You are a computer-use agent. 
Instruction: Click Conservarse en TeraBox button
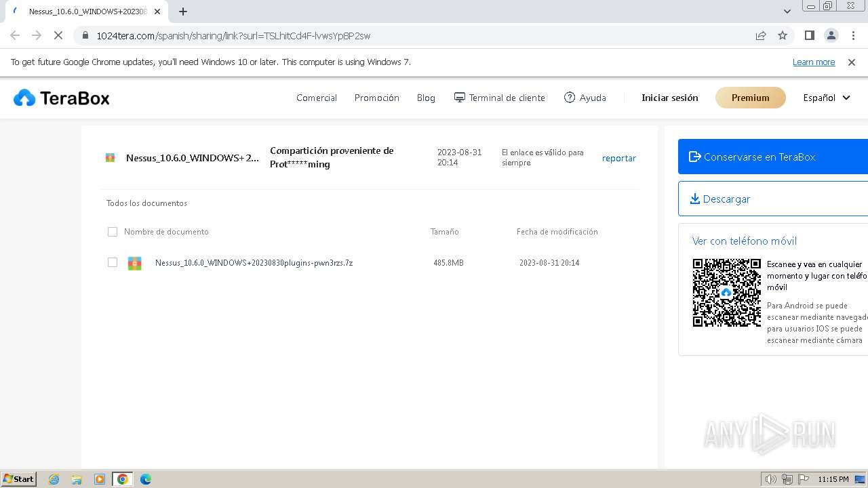pyautogui.click(x=773, y=157)
